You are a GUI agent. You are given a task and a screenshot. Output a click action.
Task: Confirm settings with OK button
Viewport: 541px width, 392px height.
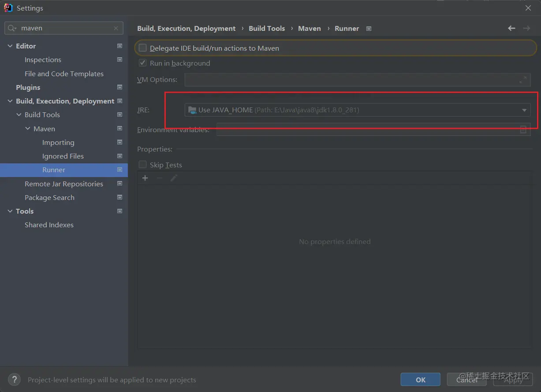point(421,380)
